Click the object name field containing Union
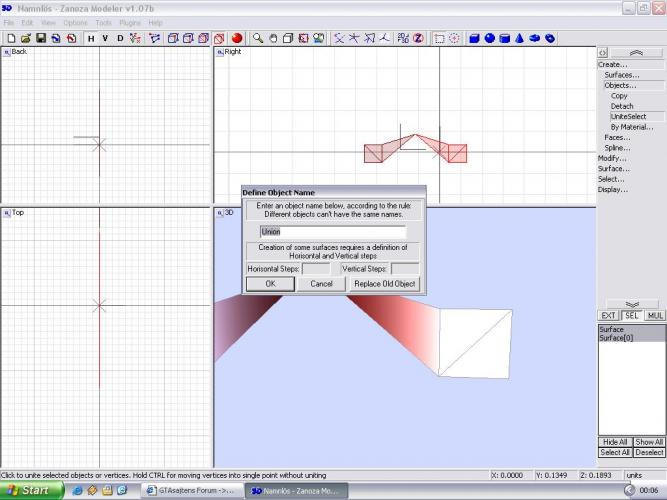 [x=333, y=231]
